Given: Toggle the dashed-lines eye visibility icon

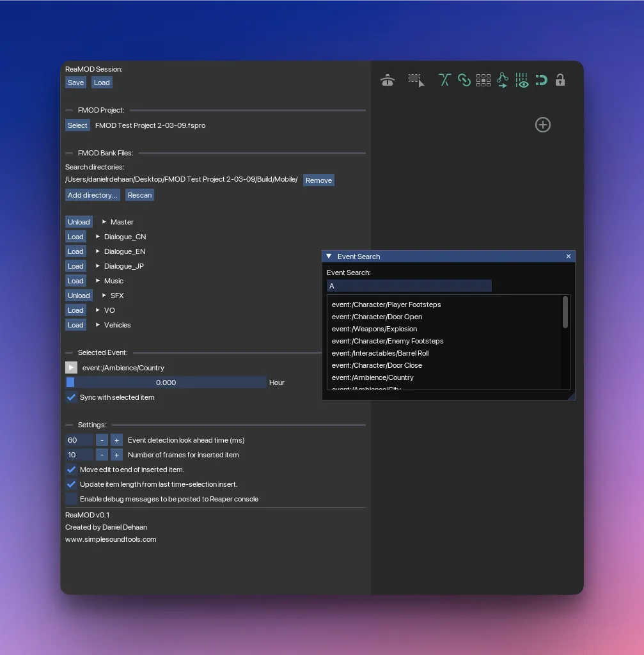Looking at the screenshot, I should coord(522,80).
